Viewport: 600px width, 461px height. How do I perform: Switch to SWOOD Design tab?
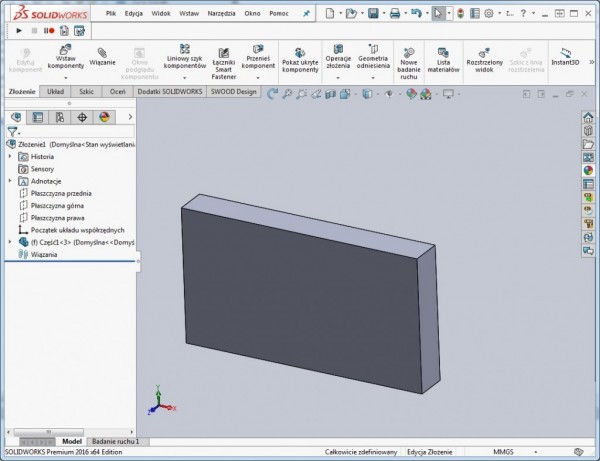pyautogui.click(x=233, y=91)
